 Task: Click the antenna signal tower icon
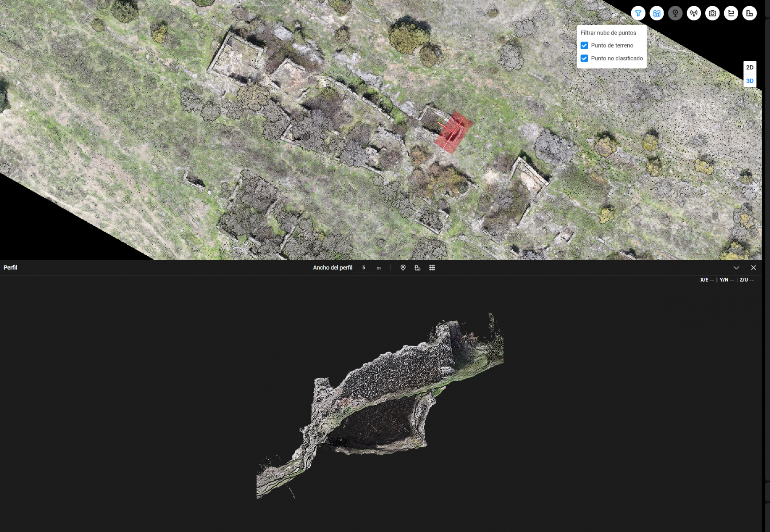coord(694,13)
